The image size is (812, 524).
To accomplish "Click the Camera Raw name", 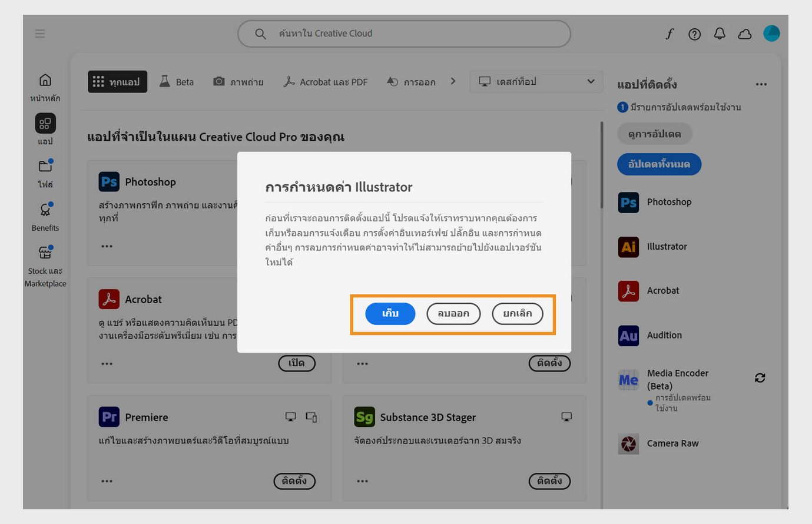I will [x=673, y=444].
